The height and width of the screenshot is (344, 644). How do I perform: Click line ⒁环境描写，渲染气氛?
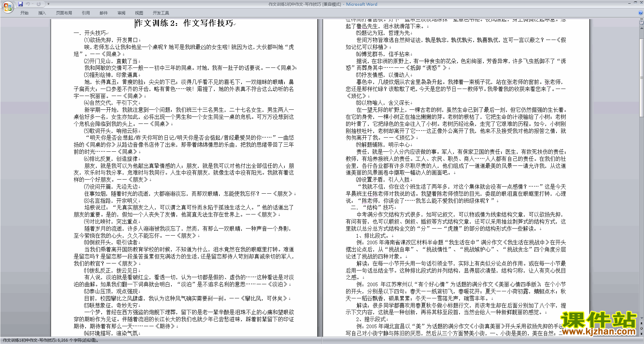point(111,333)
